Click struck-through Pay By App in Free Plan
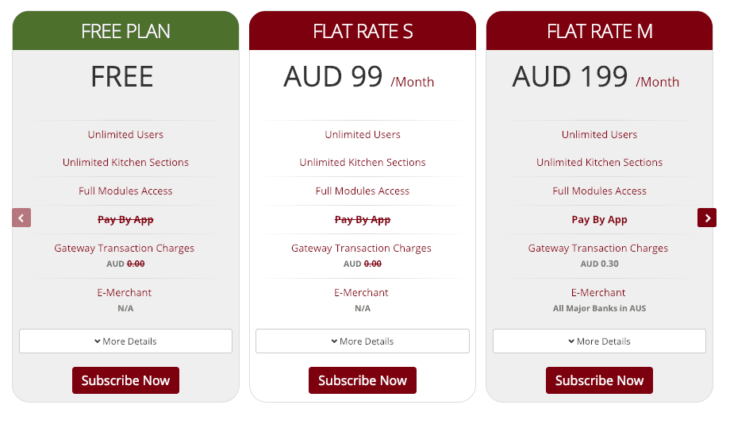 click(125, 219)
